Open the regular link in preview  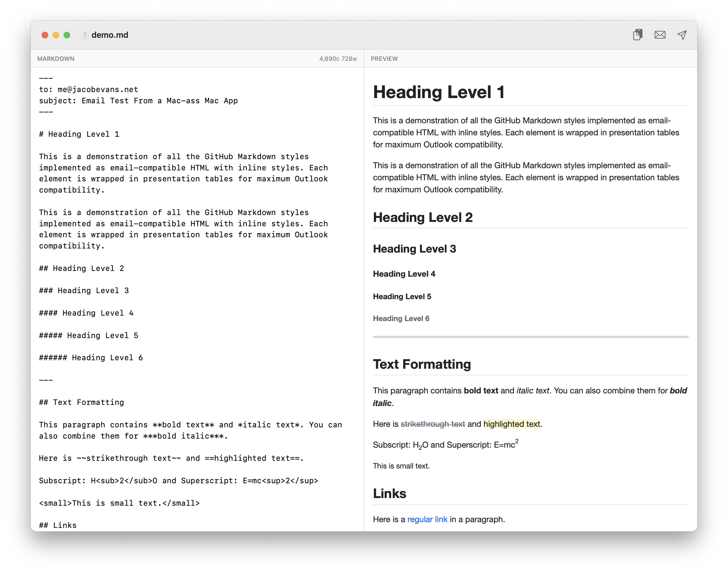(x=427, y=519)
